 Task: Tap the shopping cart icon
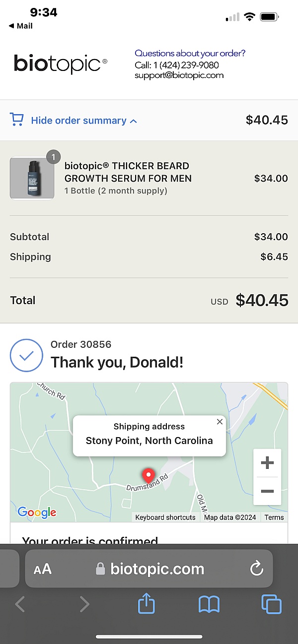(x=16, y=120)
